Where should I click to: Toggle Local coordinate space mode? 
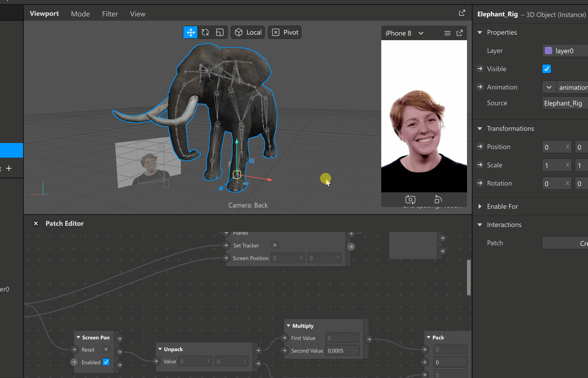pos(247,32)
